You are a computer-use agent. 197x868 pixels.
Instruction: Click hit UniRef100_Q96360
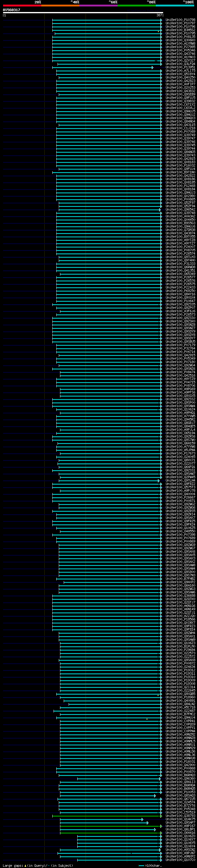click(180, 778)
